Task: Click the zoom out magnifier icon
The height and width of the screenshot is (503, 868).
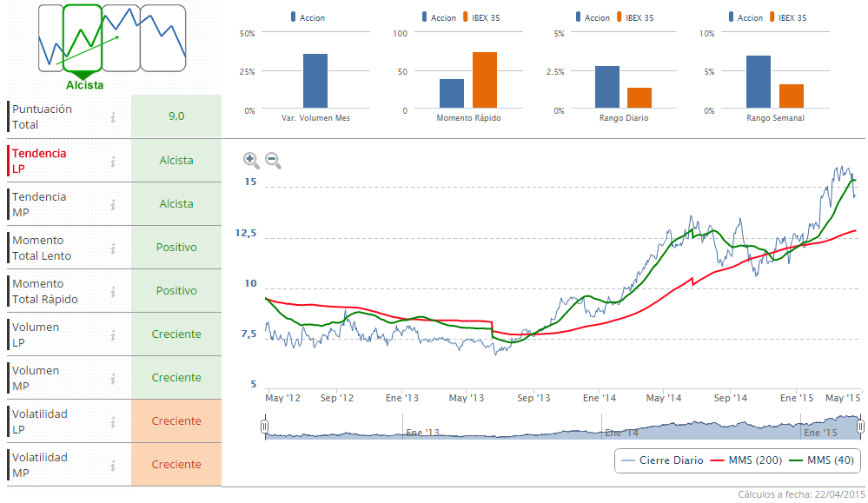Action: coord(273,160)
